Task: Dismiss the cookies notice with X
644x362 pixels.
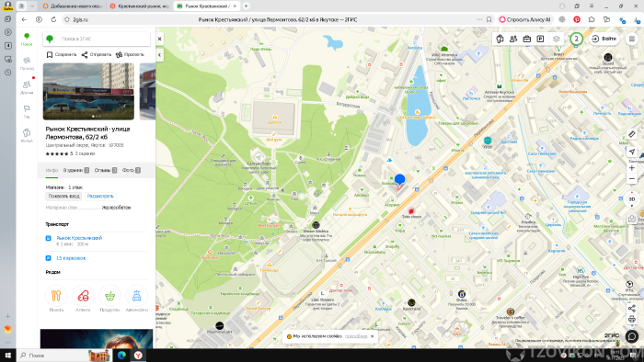Action: pos(372,336)
